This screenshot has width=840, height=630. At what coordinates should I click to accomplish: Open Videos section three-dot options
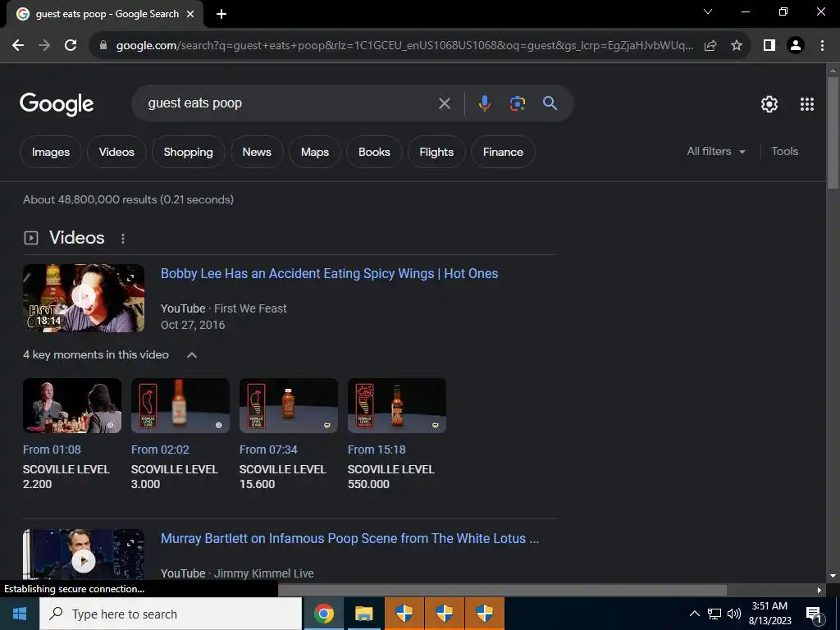click(x=123, y=239)
